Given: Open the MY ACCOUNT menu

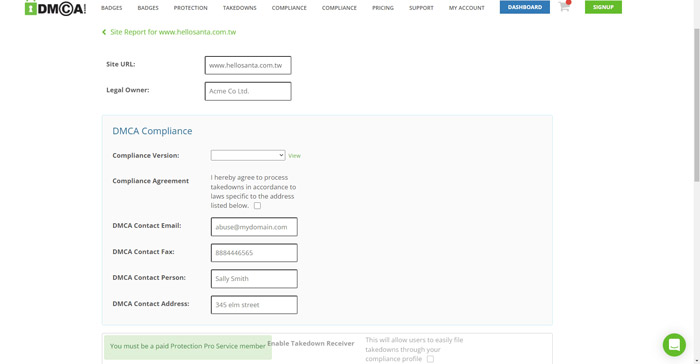Looking at the screenshot, I should (x=467, y=8).
